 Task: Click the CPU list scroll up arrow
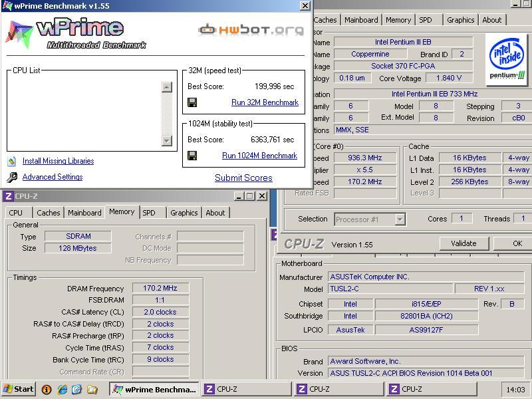point(167,87)
